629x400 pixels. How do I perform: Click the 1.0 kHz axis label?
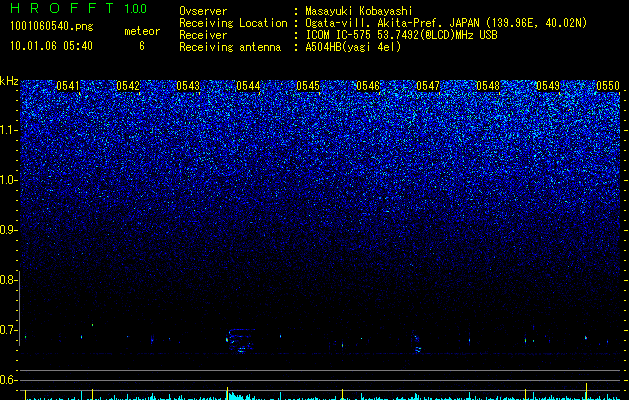click(x=9, y=180)
